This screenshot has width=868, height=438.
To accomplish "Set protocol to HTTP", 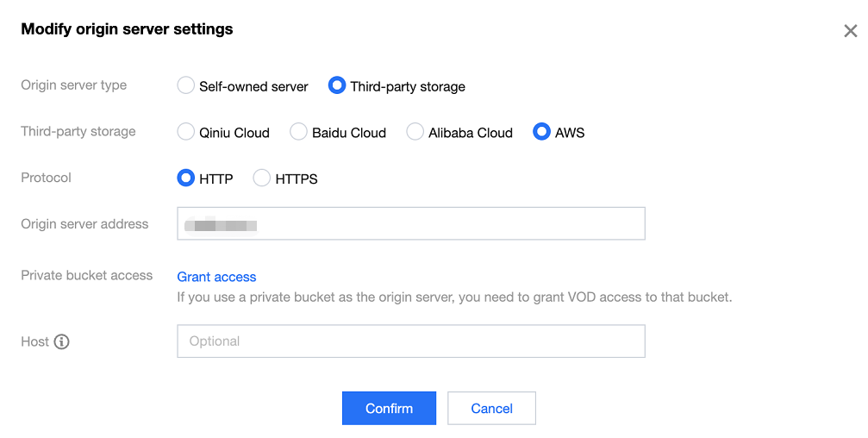I will click(x=185, y=179).
